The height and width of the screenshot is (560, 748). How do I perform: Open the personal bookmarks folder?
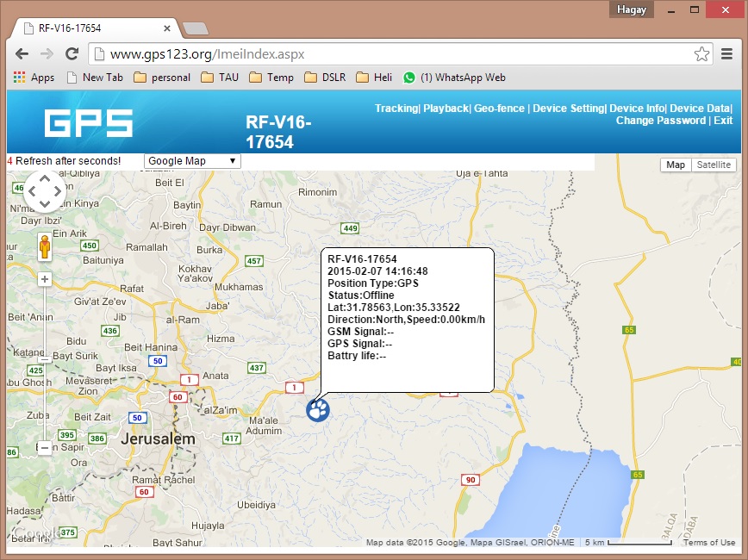coord(162,78)
